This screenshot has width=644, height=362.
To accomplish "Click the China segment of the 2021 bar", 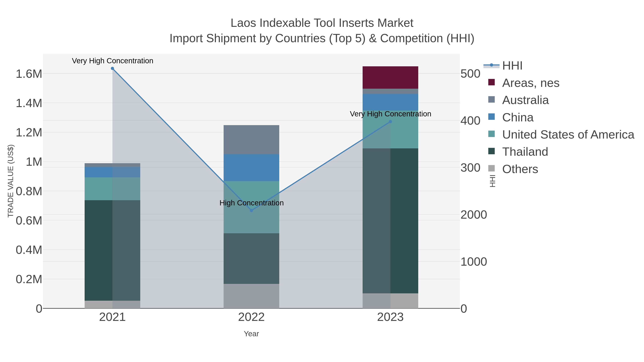I will click(x=113, y=172).
